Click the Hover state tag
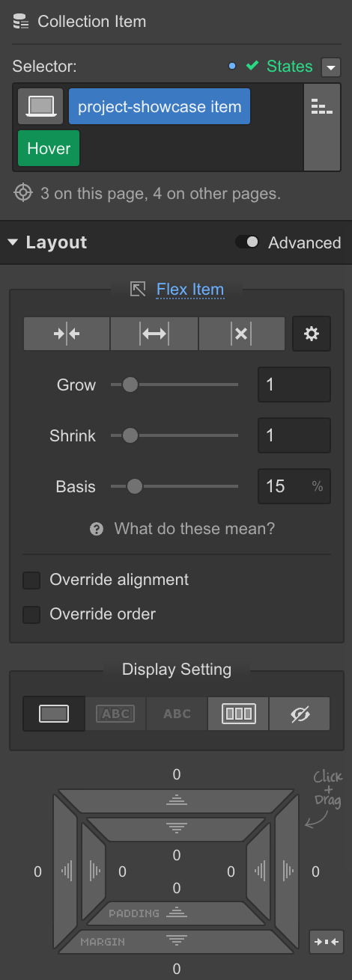352x980 pixels. pos(49,148)
